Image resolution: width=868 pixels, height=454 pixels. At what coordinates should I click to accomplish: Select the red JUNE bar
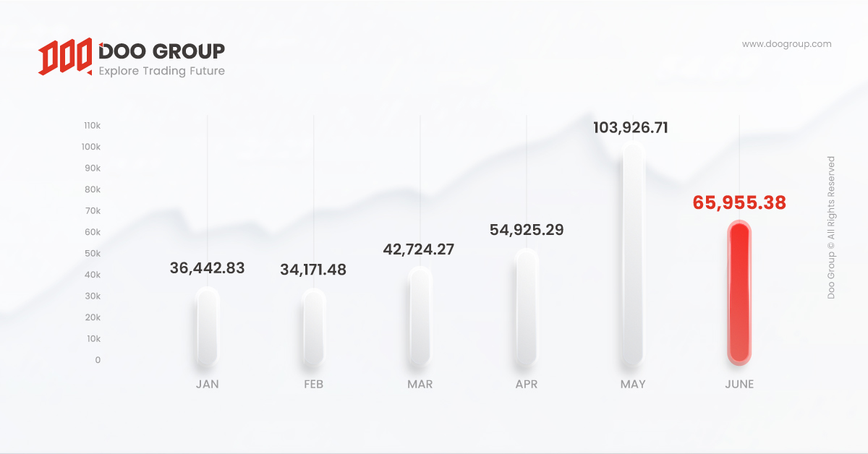739,293
